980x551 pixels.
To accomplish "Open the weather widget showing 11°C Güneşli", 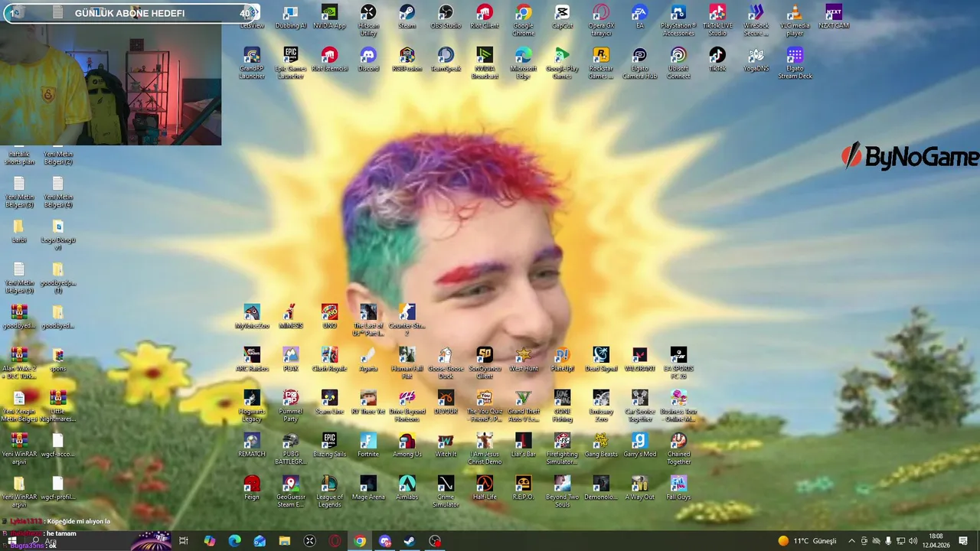I will pyautogui.click(x=807, y=541).
